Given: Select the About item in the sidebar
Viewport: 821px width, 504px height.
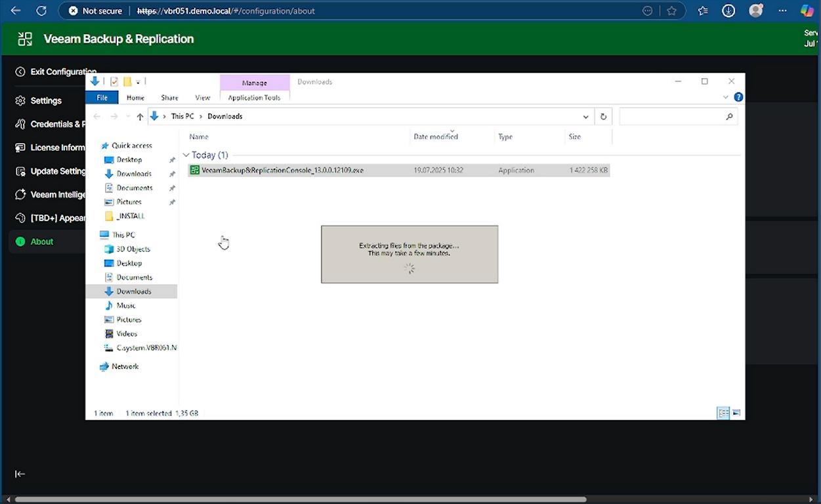Looking at the screenshot, I should click(41, 241).
